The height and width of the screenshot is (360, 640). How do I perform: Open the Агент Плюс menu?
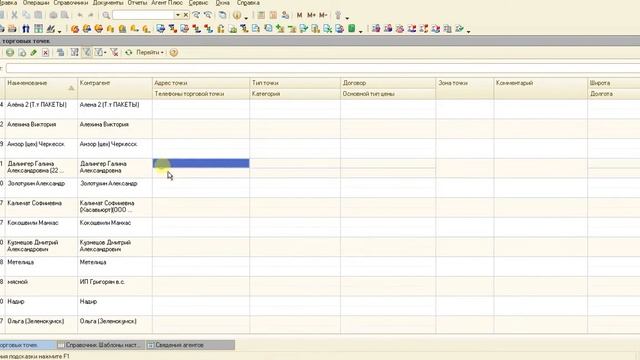click(x=167, y=3)
